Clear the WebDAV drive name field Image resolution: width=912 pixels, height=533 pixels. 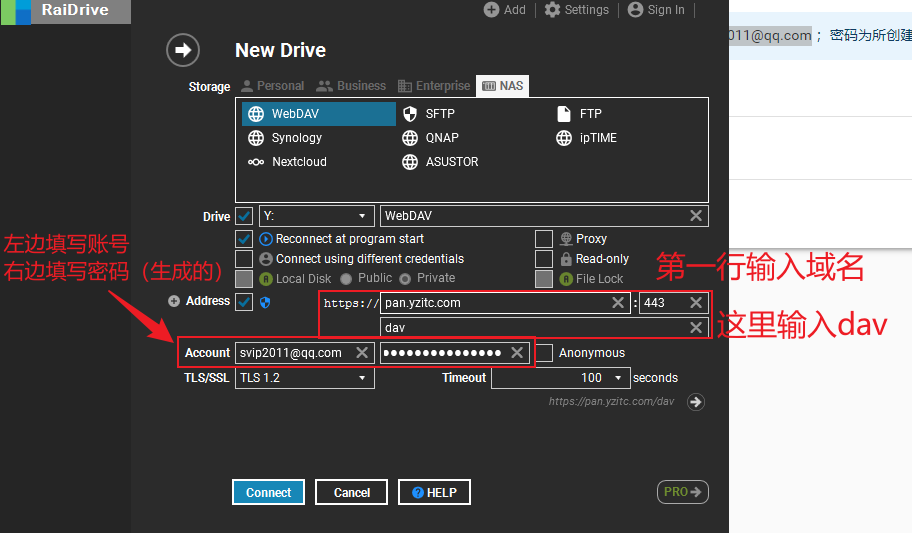coord(696,216)
